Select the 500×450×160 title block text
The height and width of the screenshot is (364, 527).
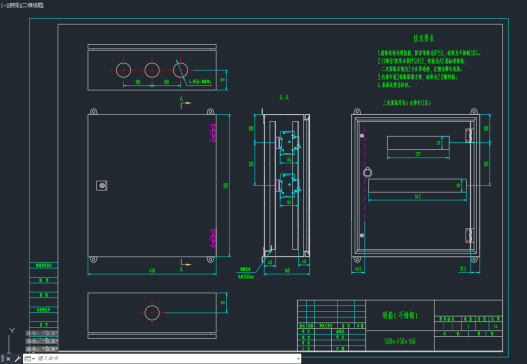400,341
